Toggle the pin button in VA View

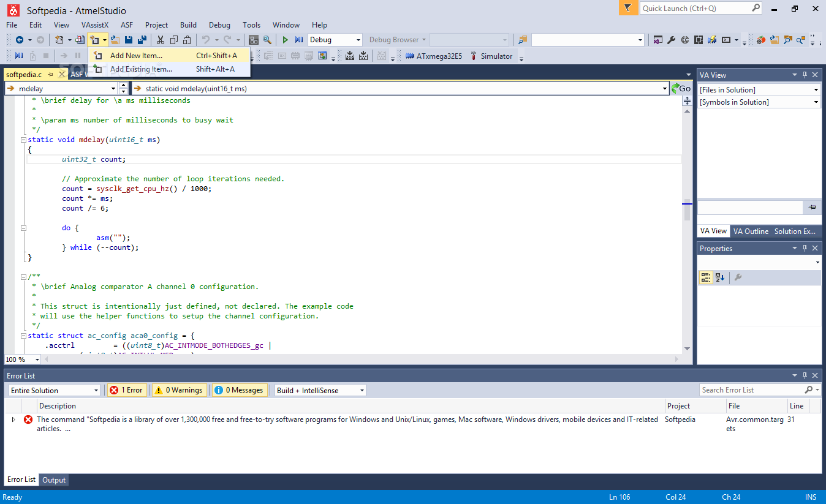[x=812, y=208]
